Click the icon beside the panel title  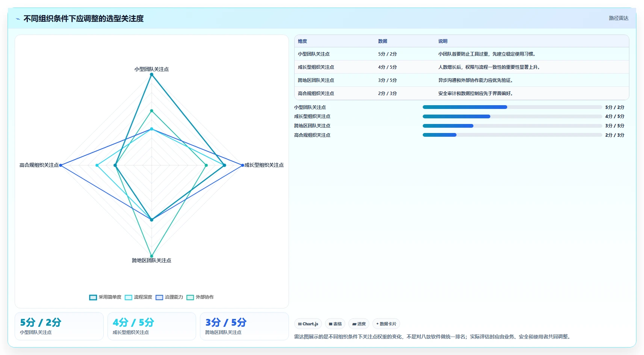18,19
